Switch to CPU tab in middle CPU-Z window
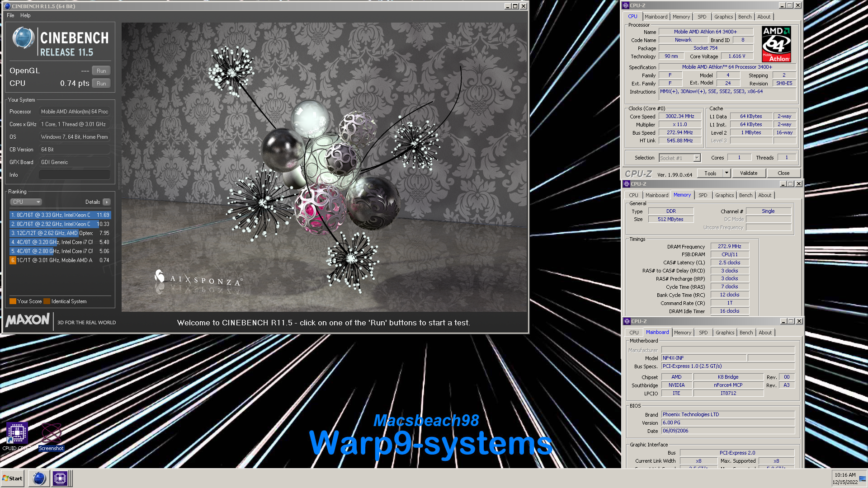Image resolution: width=868 pixels, height=488 pixels. coord(633,195)
